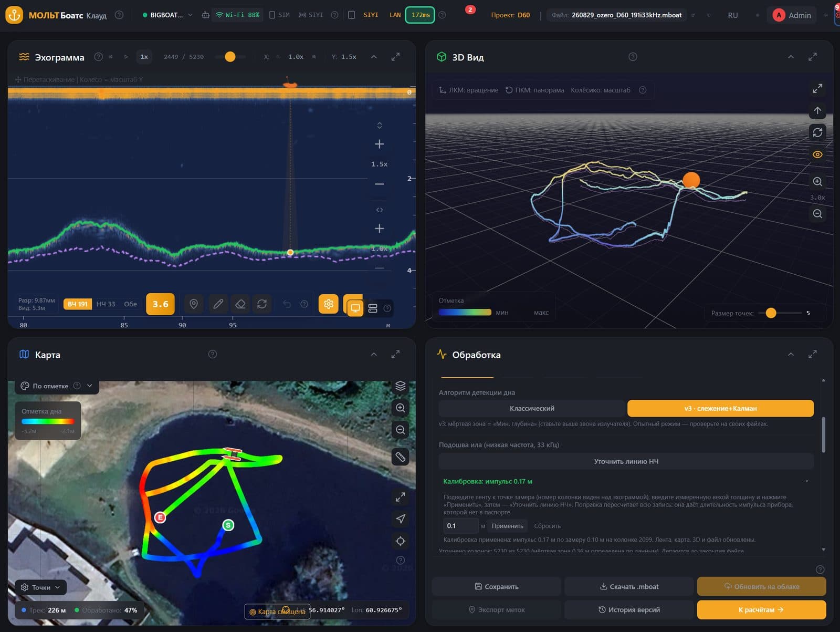This screenshot has width=840, height=632.
Task: Adjust the Размер точек slider handle
Action: click(x=771, y=313)
